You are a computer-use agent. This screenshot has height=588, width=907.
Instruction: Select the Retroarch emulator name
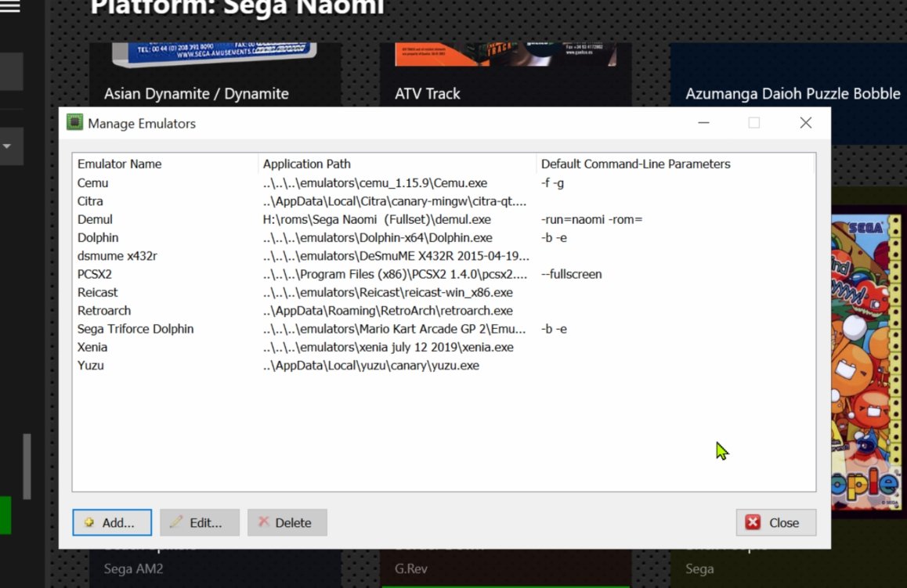tap(104, 311)
